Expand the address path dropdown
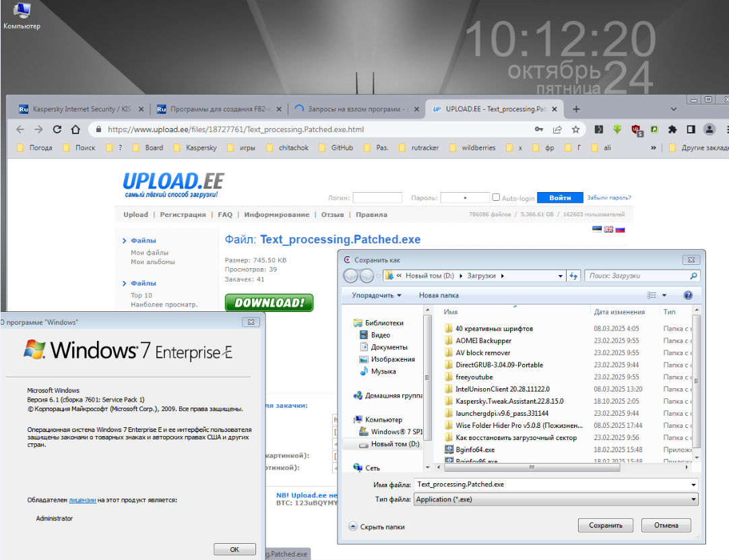 (x=561, y=276)
